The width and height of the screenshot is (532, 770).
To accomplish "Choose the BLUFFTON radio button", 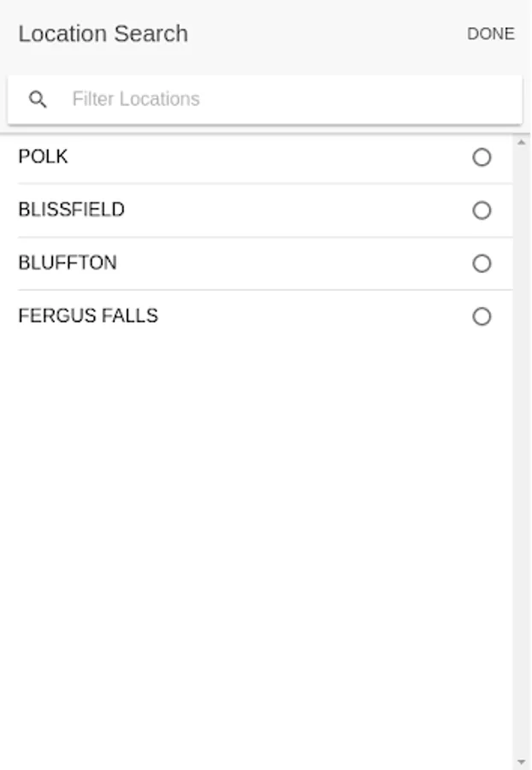I will point(482,264).
